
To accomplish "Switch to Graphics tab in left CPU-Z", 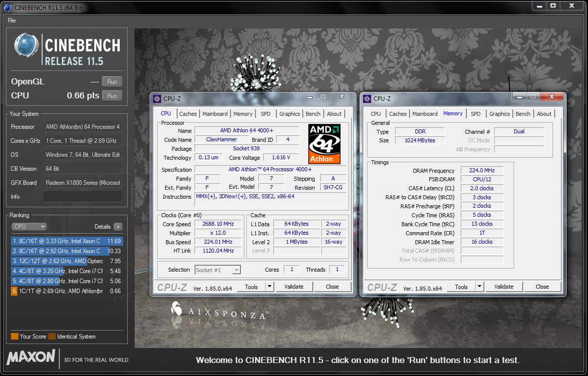I will coord(289,114).
